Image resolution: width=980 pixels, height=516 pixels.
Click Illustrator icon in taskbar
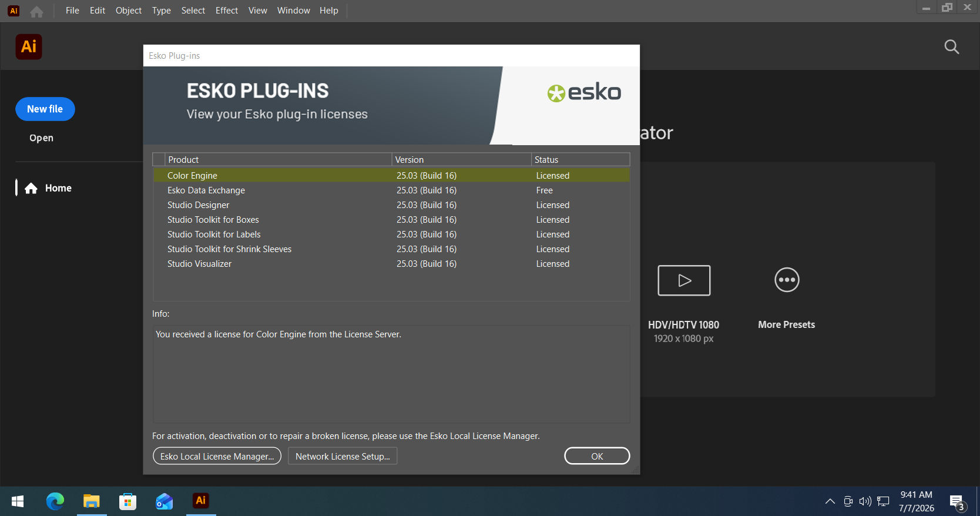pos(201,501)
